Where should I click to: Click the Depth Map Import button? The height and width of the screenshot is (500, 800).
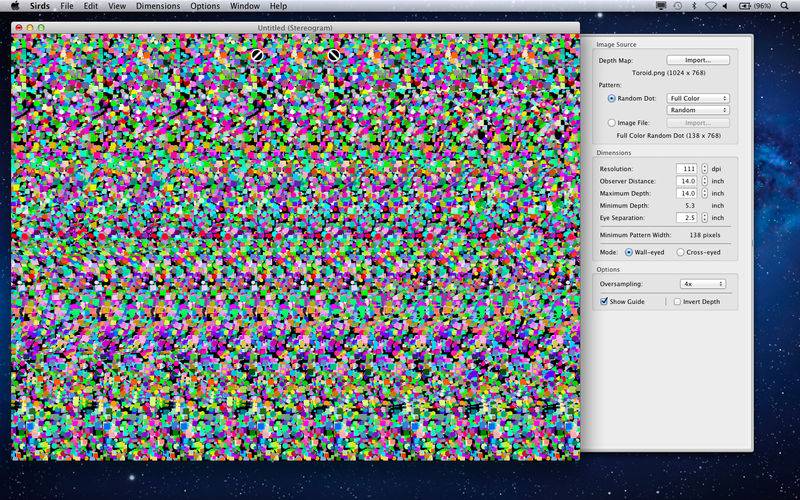click(x=698, y=60)
